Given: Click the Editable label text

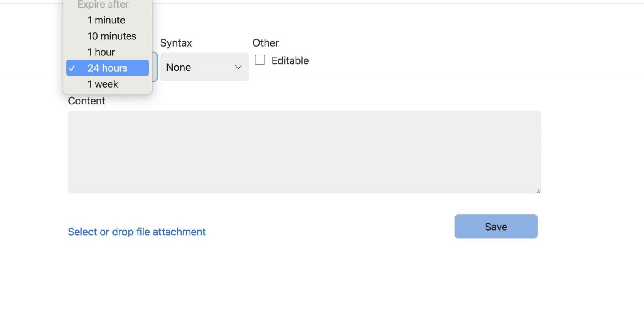Looking at the screenshot, I should 290,60.
